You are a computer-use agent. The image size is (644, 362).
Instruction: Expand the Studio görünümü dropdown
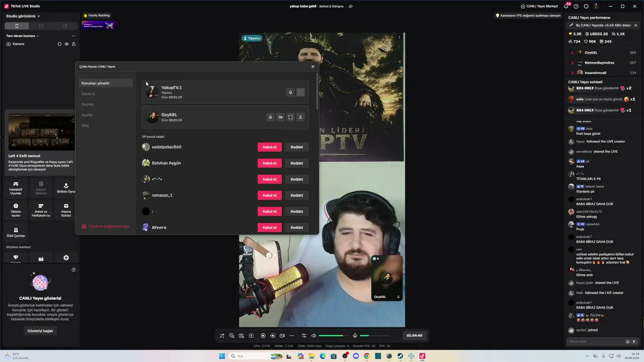(23, 16)
